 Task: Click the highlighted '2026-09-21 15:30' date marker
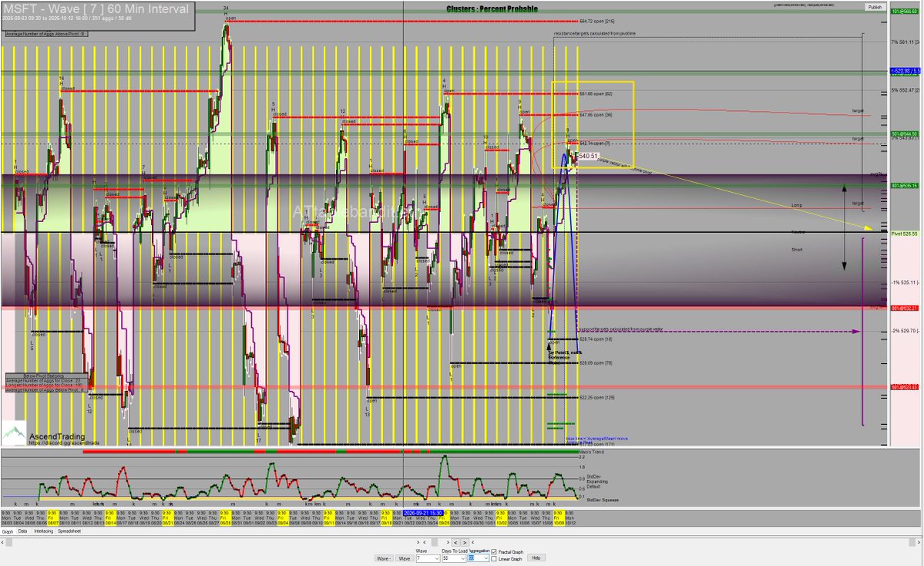pos(422,514)
